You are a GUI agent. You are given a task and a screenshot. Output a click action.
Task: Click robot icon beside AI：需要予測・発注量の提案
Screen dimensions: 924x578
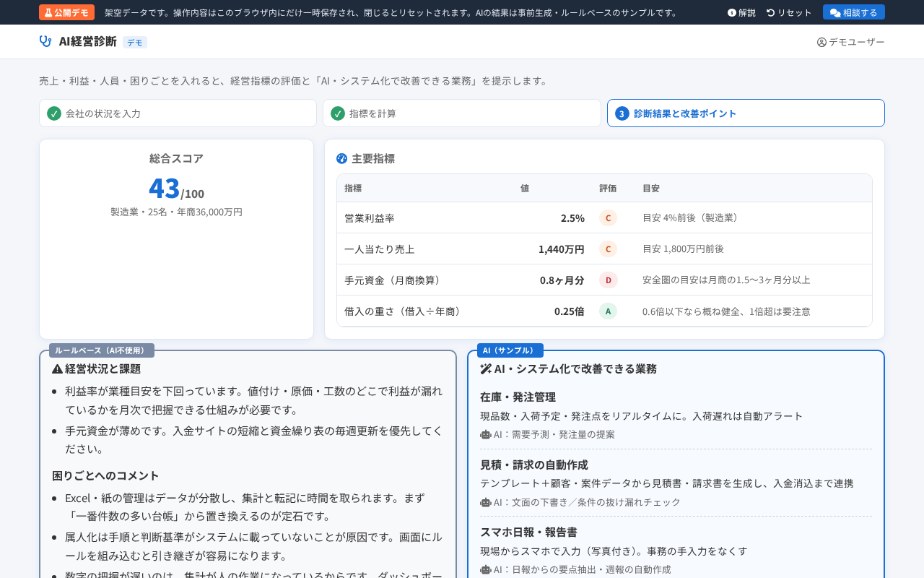485,434
